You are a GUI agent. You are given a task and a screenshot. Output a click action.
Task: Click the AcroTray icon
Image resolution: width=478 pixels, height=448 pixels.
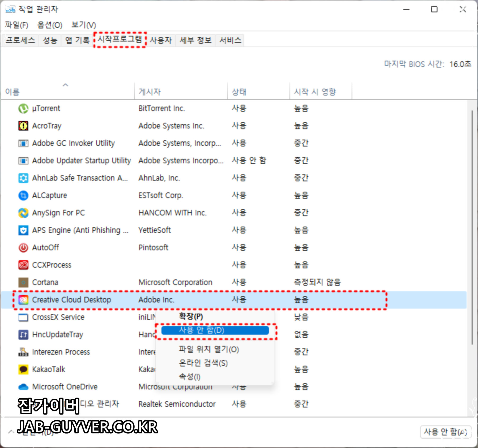[x=23, y=126]
